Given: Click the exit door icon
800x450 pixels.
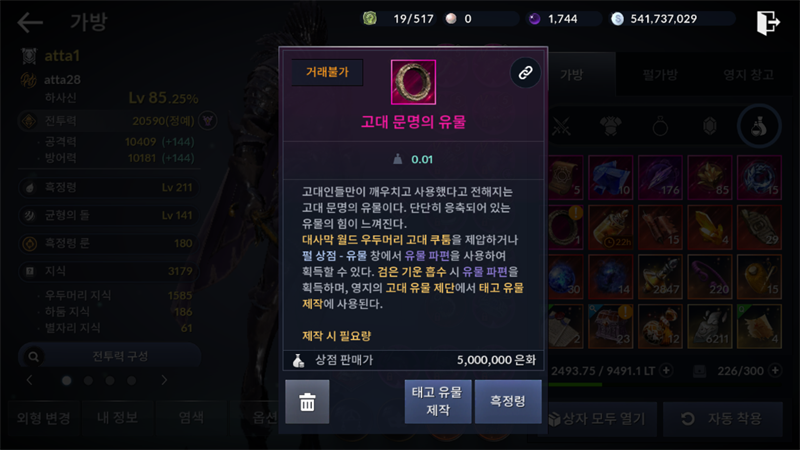Looking at the screenshot, I should pyautogui.click(x=768, y=22).
